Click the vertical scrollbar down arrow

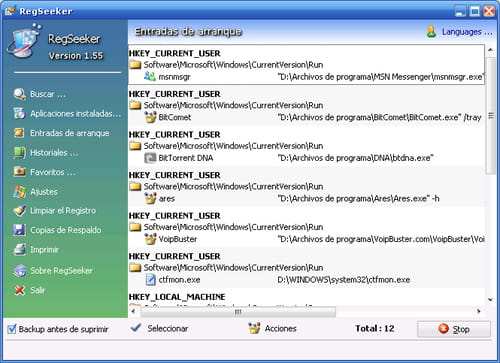coord(490,300)
